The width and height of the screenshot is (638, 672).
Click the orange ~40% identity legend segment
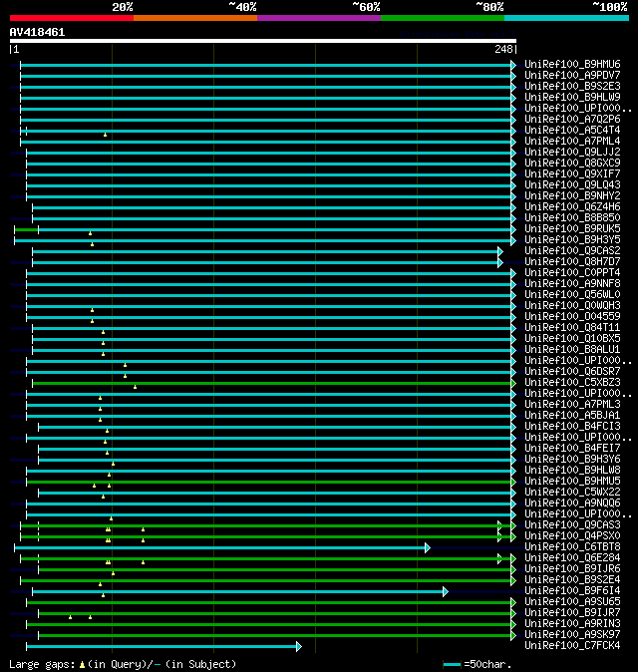195,18
